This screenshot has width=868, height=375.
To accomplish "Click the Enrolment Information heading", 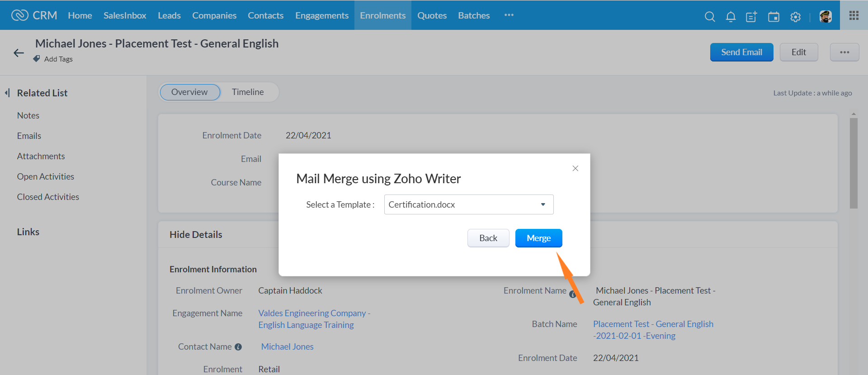I will [213, 269].
